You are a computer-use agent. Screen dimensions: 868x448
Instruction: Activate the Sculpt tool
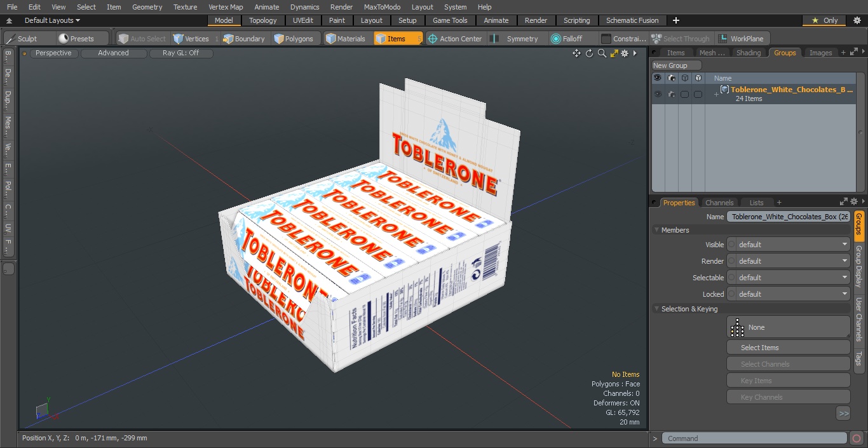(27, 39)
